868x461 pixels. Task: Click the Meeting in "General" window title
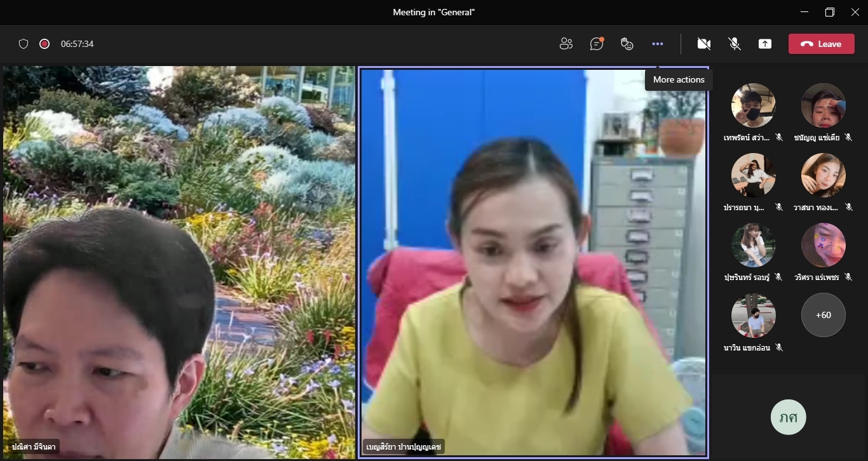pyautogui.click(x=434, y=12)
